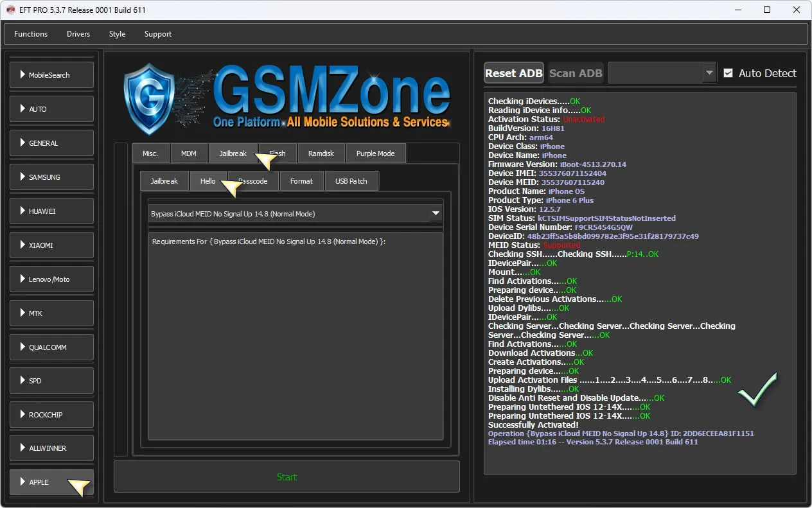812x508 pixels.
Task: Choose the APPLE category at bottom
Action: [x=51, y=482]
